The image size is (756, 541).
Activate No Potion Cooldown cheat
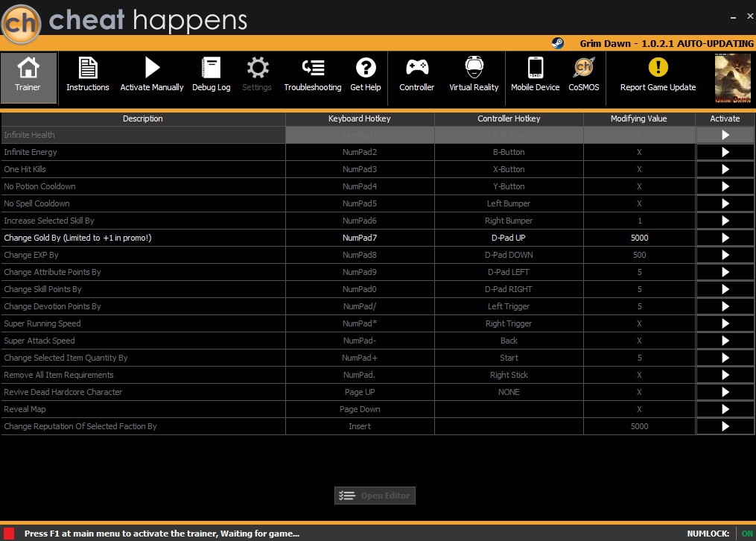[x=725, y=186]
